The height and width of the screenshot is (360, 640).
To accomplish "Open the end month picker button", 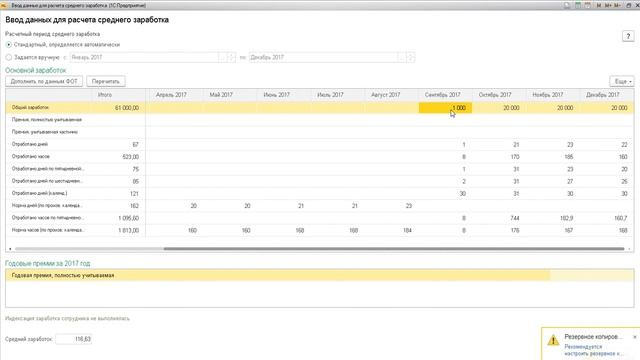I will tap(402, 58).
